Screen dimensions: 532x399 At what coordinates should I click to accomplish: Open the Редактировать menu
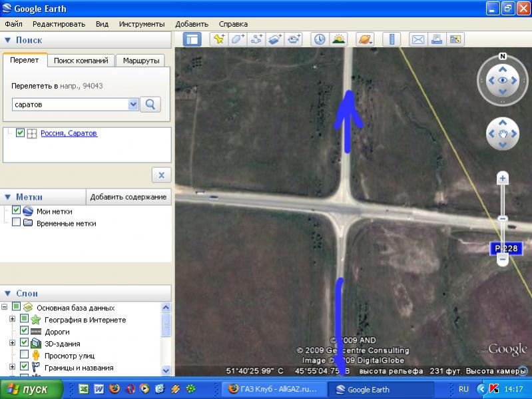pos(59,24)
